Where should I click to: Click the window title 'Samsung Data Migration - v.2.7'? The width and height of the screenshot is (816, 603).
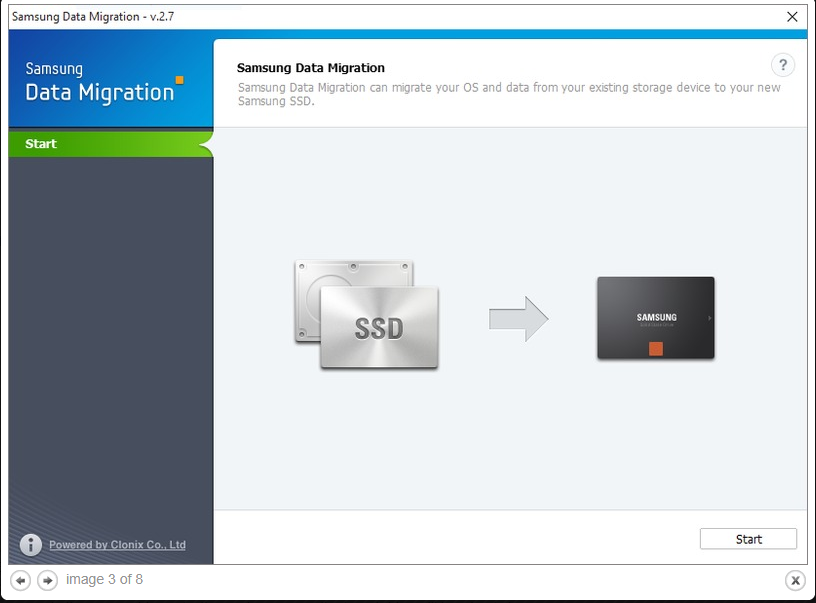coord(93,17)
